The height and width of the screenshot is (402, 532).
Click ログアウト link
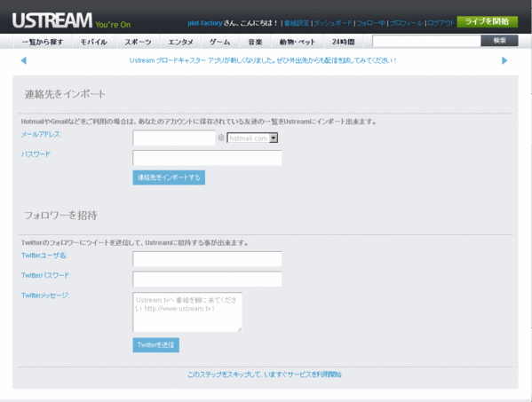pyautogui.click(x=441, y=23)
